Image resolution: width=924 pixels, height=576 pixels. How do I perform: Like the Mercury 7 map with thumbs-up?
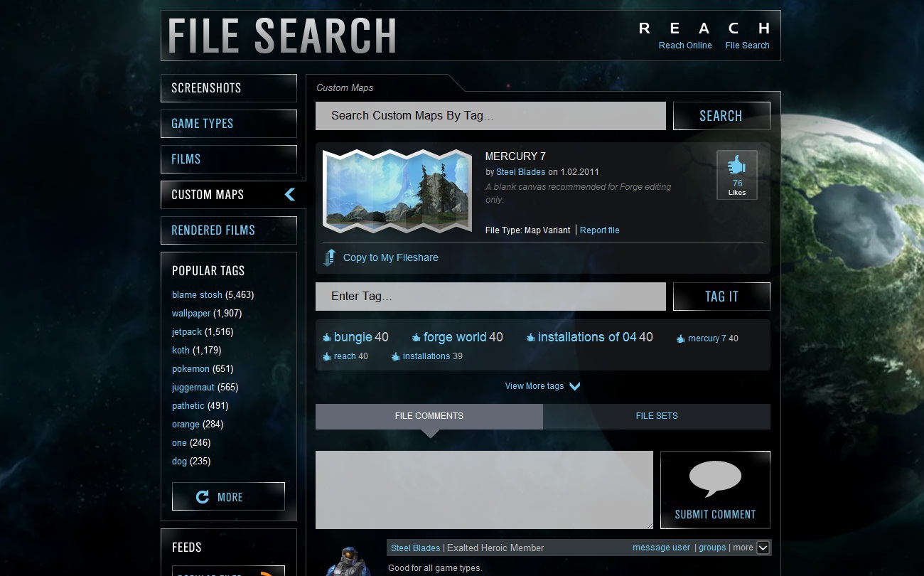coord(736,175)
